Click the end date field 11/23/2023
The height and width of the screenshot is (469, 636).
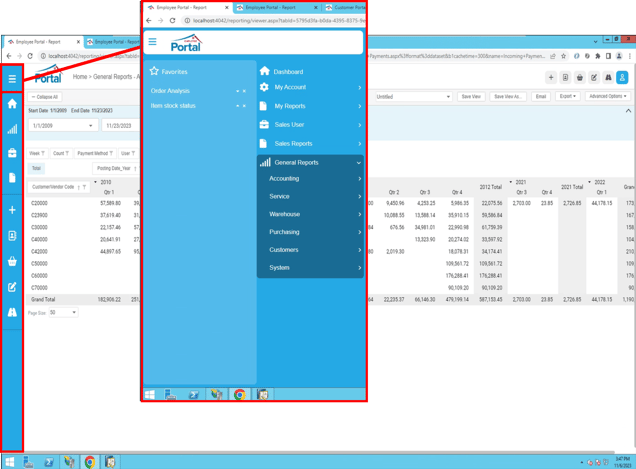tap(120, 126)
